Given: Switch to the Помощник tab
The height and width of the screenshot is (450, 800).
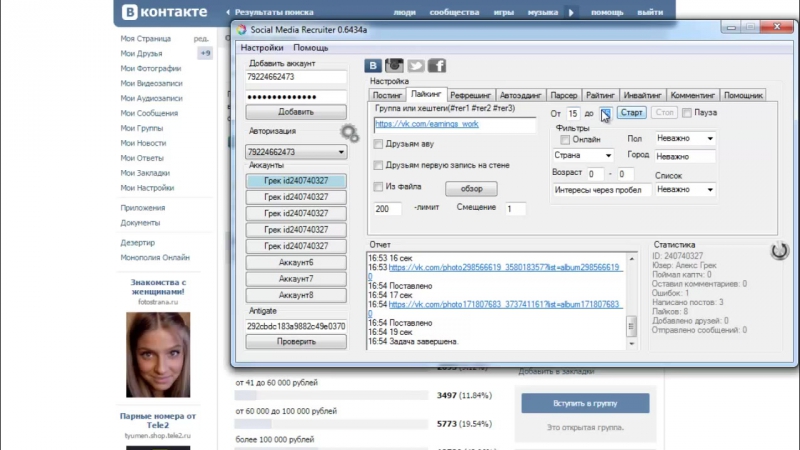Looking at the screenshot, I should pyautogui.click(x=743, y=95).
